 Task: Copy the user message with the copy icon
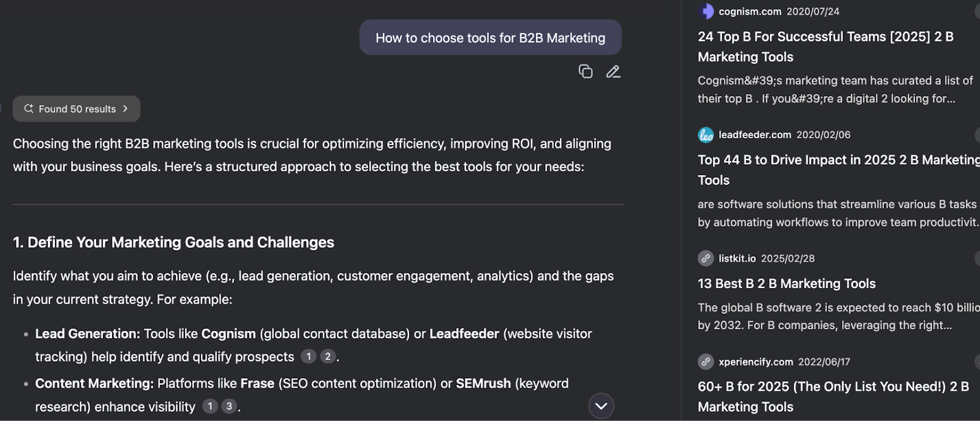(x=586, y=72)
